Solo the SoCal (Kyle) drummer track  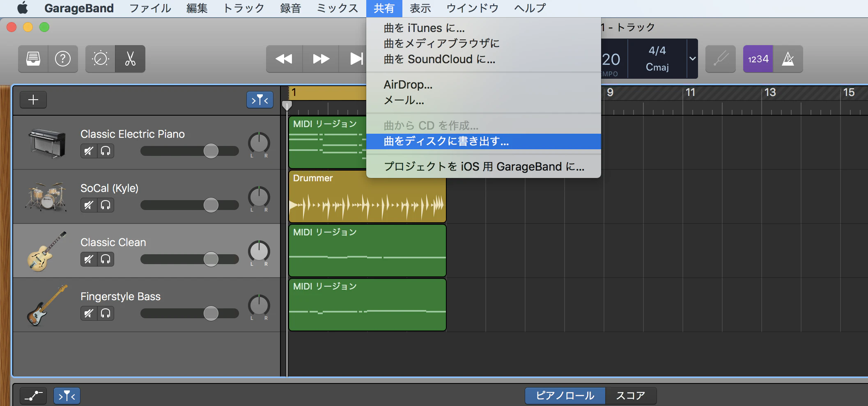coord(106,205)
